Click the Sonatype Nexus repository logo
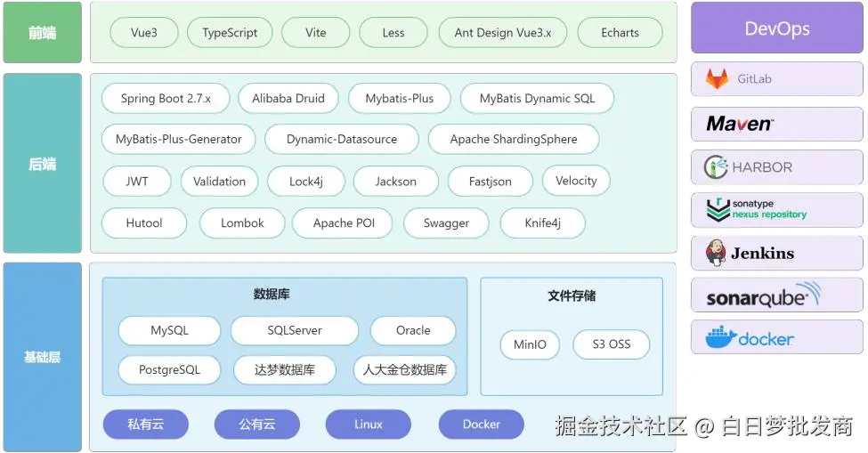Image resolution: width=868 pixels, height=453 pixels. tap(756, 210)
